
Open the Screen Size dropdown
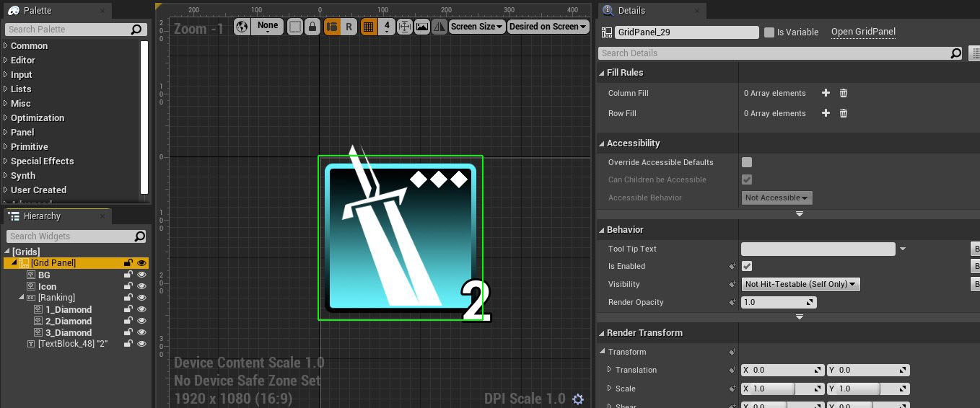click(x=476, y=27)
